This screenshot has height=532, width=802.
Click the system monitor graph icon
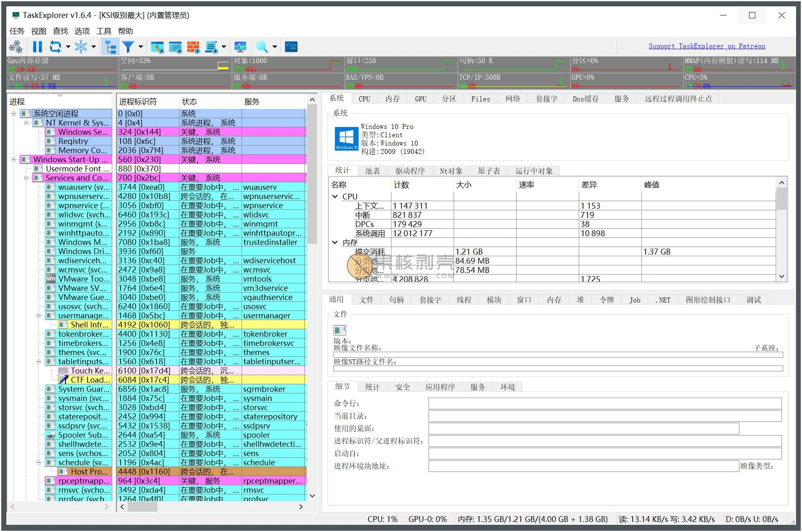click(240, 47)
